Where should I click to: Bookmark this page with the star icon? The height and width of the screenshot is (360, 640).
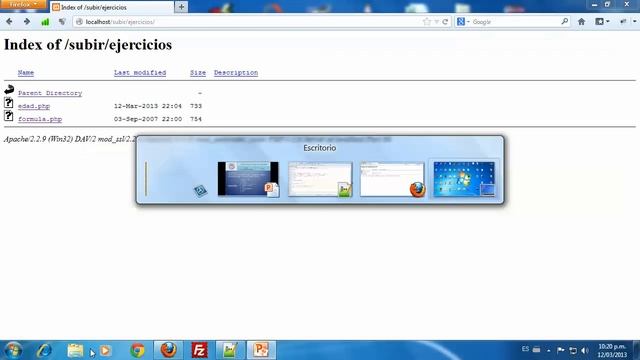[x=427, y=22]
